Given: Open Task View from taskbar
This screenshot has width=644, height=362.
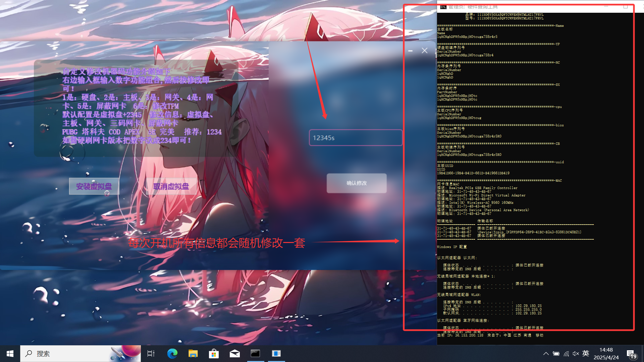Looking at the screenshot, I should [x=151, y=354].
